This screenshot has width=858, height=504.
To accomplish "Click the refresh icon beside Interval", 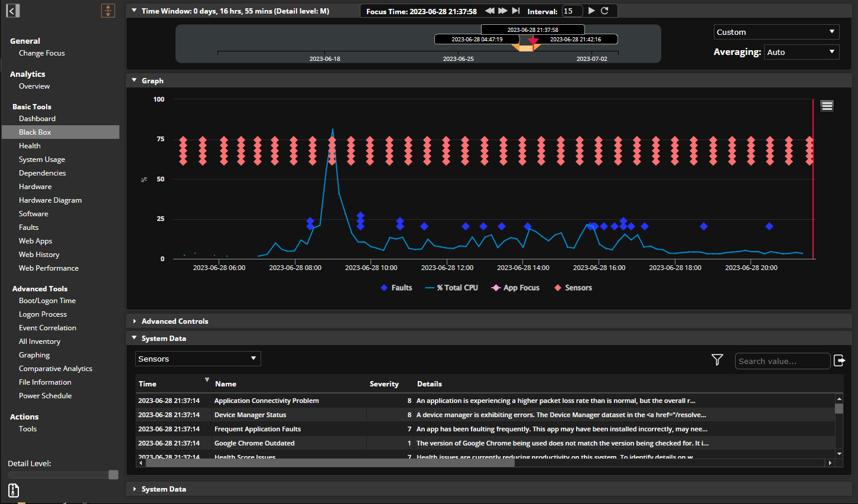I will (x=604, y=11).
